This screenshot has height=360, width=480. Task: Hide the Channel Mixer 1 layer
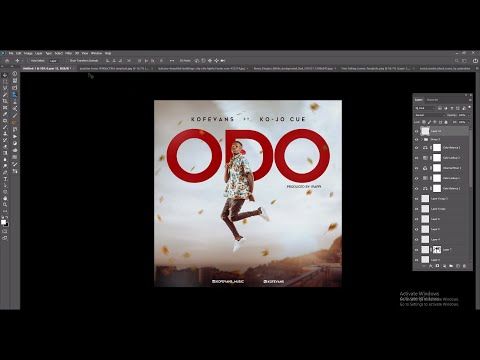416,168
